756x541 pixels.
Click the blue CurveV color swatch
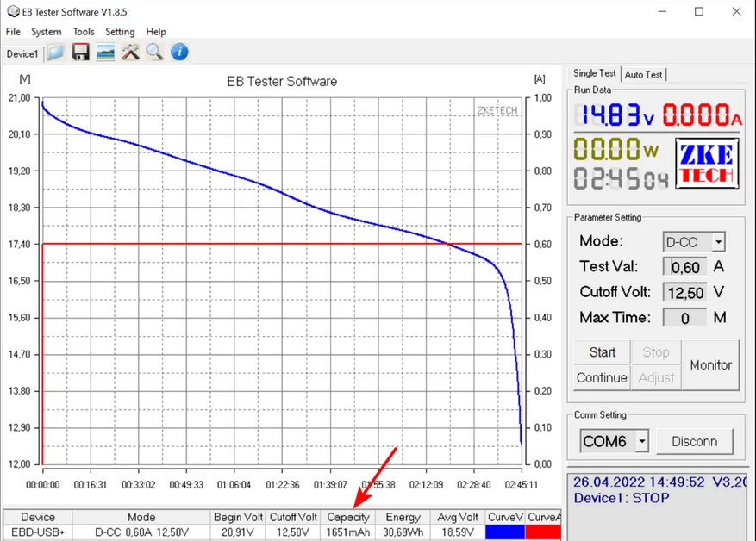(x=505, y=532)
